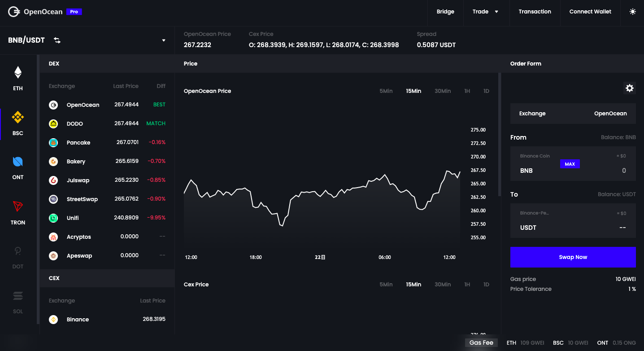644x351 pixels.
Task: Click the DODO exchange icon
Action: pyautogui.click(x=53, y=124)
